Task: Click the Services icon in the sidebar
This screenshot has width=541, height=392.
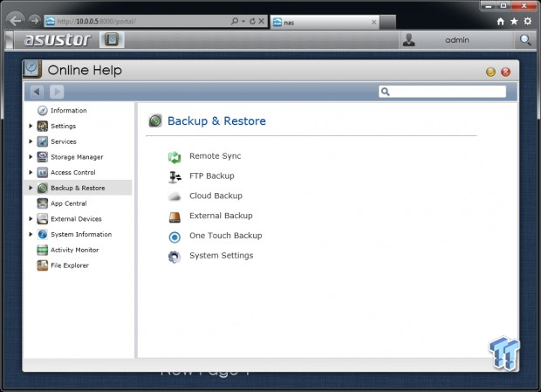Action: click(x=43, y=141)
